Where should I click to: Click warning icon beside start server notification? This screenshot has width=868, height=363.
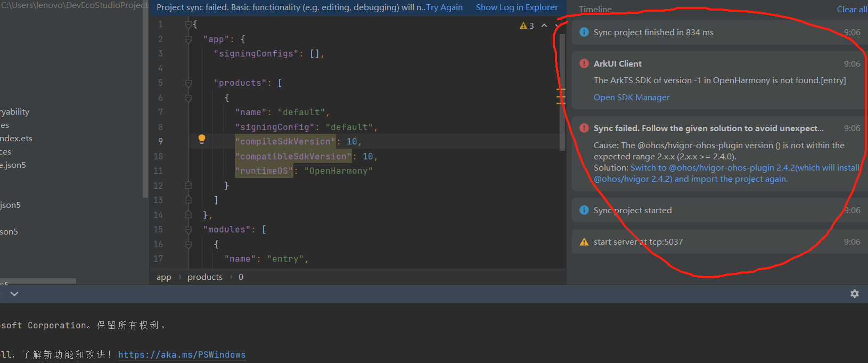[x=584, y=241]
